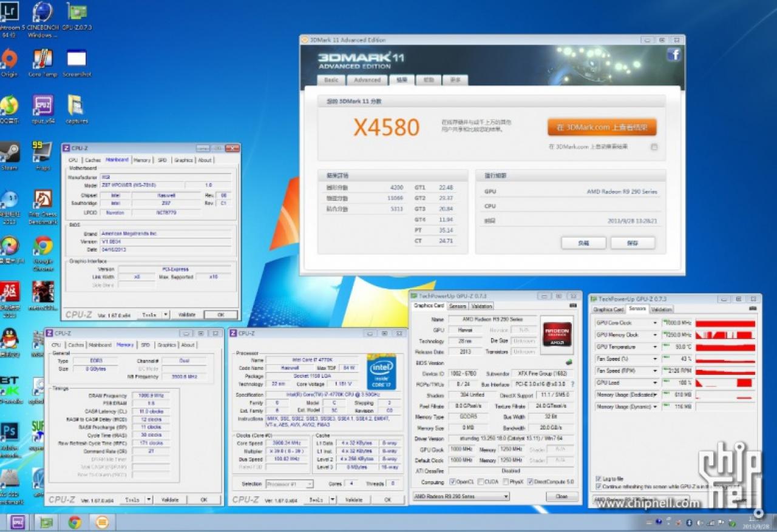Viewport: 777px width, 532px height.
Task: Switch to Basic tab in 3DMark 11
Action: (331, 79)
